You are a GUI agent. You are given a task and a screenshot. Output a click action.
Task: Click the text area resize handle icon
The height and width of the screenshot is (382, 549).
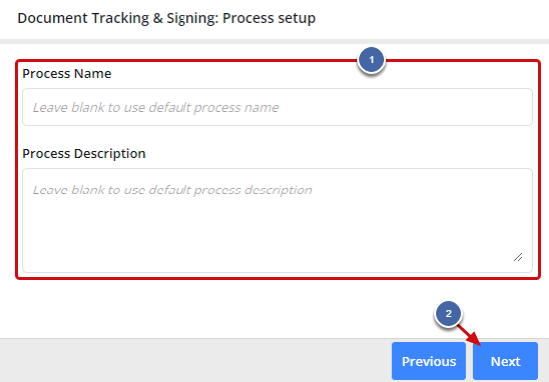tap(518, 257)
